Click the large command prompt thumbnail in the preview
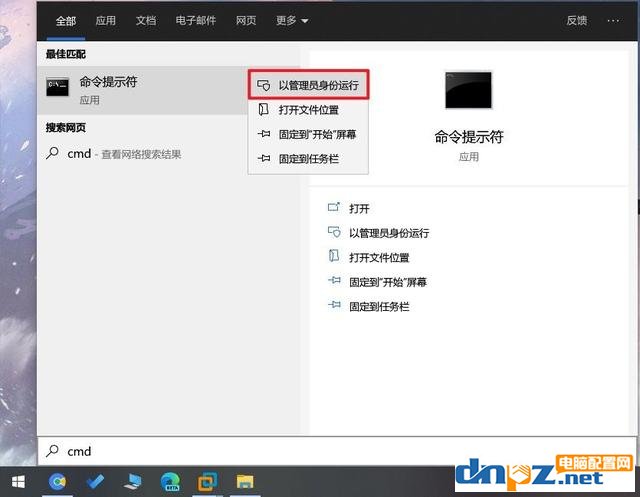Image resolution: width=640 pixels, height=497 pixels. pyautogui.click(x=468, y=90)
